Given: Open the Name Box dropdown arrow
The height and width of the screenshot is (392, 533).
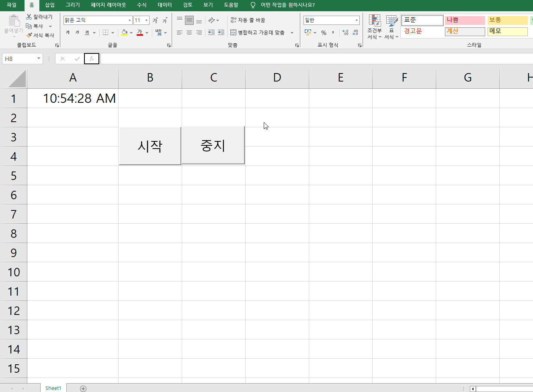Looking at the screenshot, I should pos(39,59).
